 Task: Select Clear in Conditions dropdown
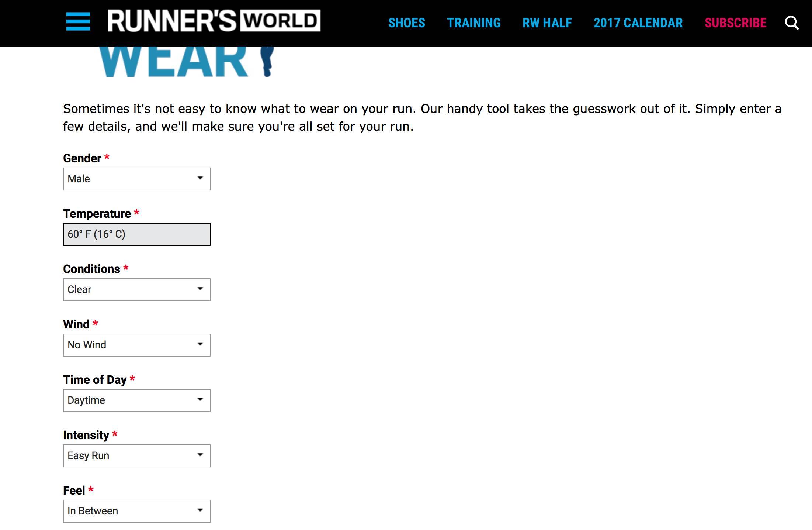[x=136, y=290]
